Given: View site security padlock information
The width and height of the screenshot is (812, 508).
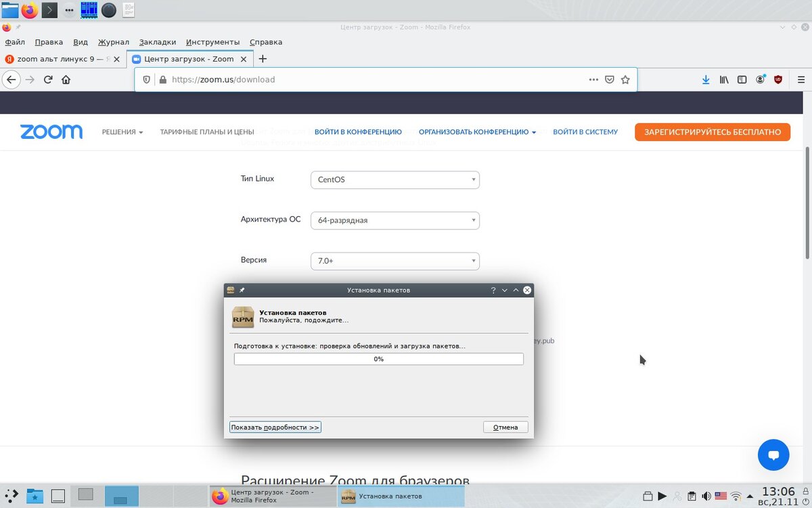Looking at the screenshot, I should coord(162,79).
